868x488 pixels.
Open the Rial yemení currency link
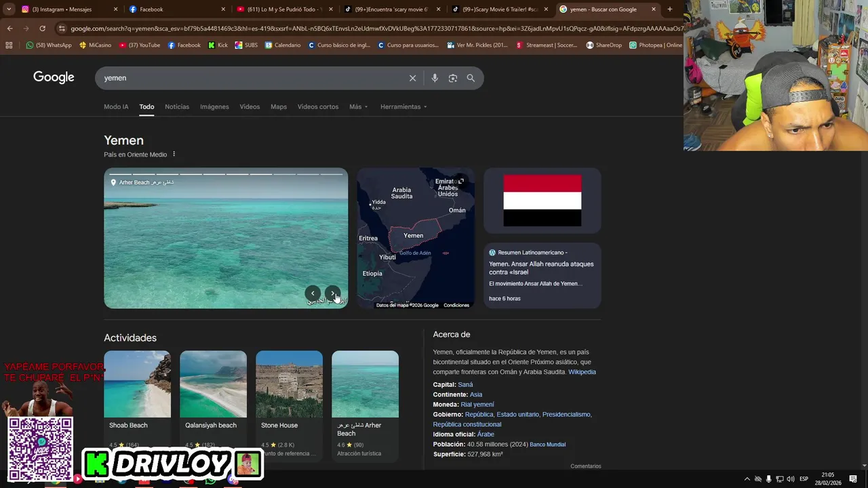tap(477, 405)
